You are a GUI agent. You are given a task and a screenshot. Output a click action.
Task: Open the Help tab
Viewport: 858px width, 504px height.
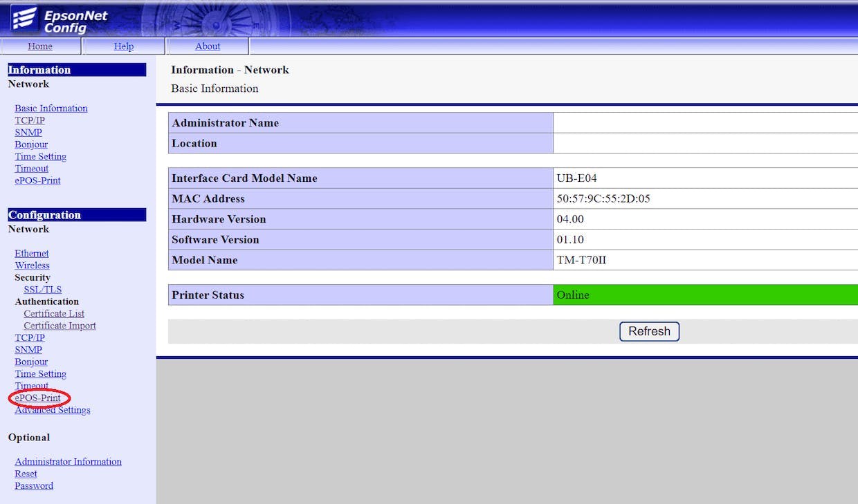124,46
